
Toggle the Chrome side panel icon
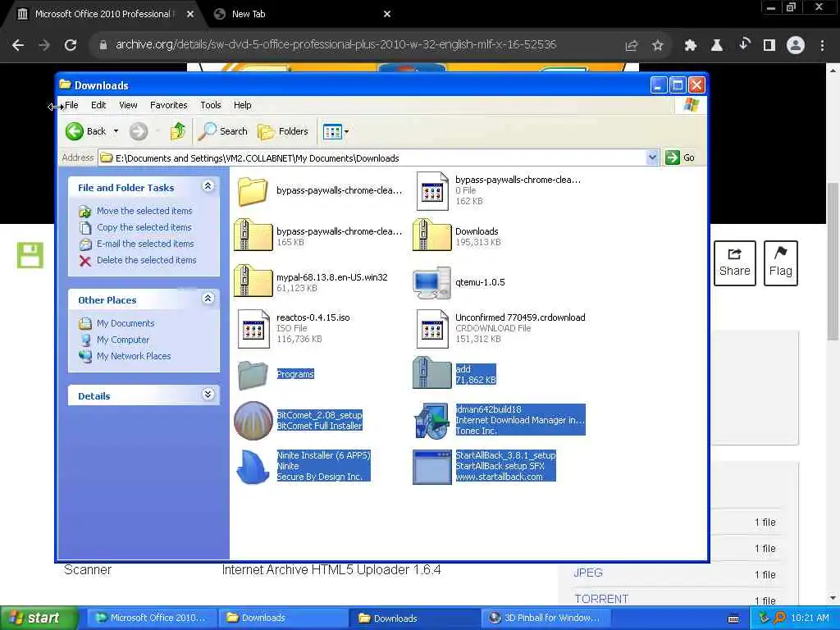(769, 45)
